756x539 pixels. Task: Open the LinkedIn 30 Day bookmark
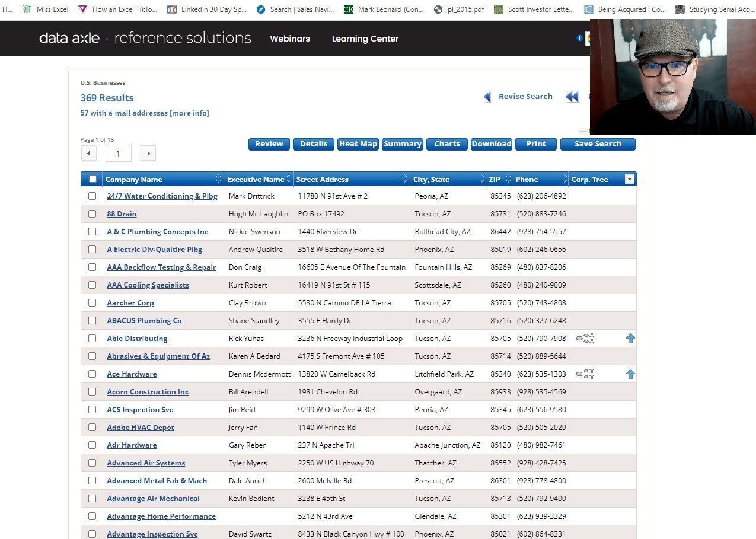[x=208, y=9]
